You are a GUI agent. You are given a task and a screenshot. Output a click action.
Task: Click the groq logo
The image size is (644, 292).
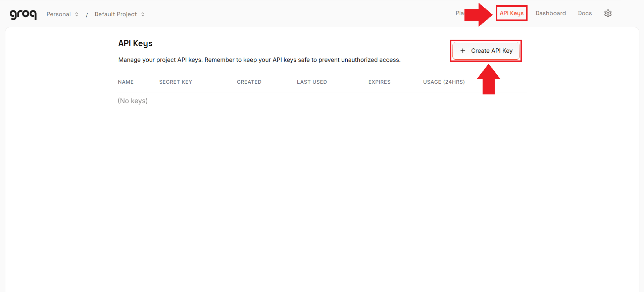(23, 14)
